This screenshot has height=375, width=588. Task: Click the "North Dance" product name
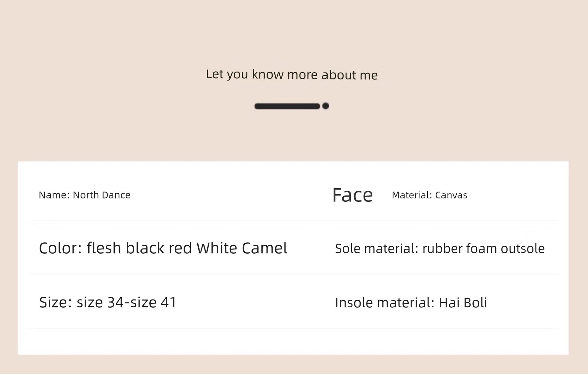(102, 195)
